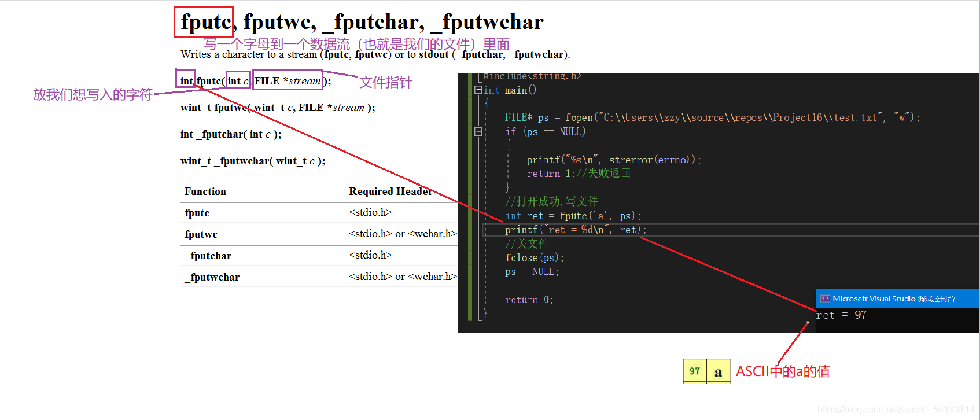Click the 'int _fputchar( int c );' signature
980x420 pixels.
click(231, 134)
